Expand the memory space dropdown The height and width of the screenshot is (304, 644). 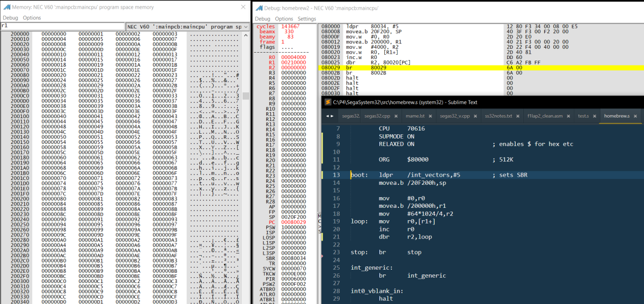click(x=245, y=27)
